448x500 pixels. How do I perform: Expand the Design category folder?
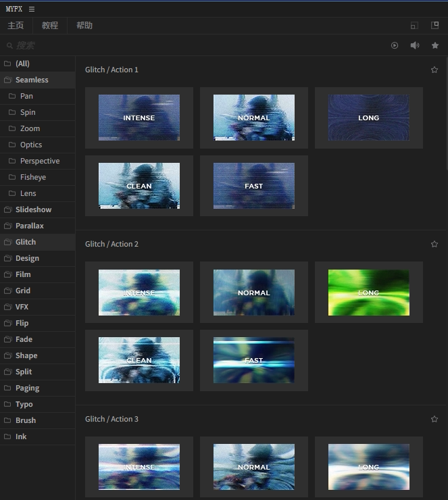(38, 258)
